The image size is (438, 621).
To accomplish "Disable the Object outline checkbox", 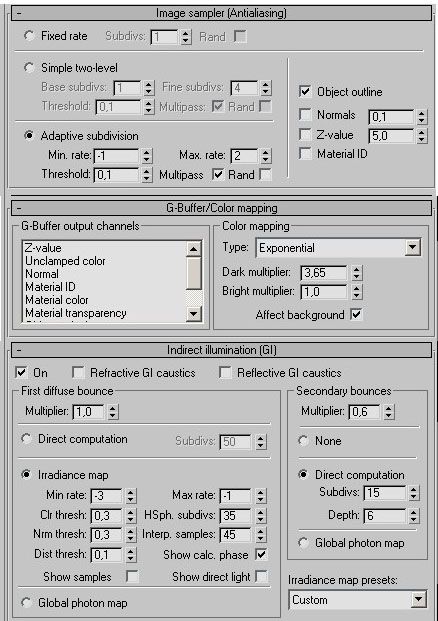I will (305, 91).
